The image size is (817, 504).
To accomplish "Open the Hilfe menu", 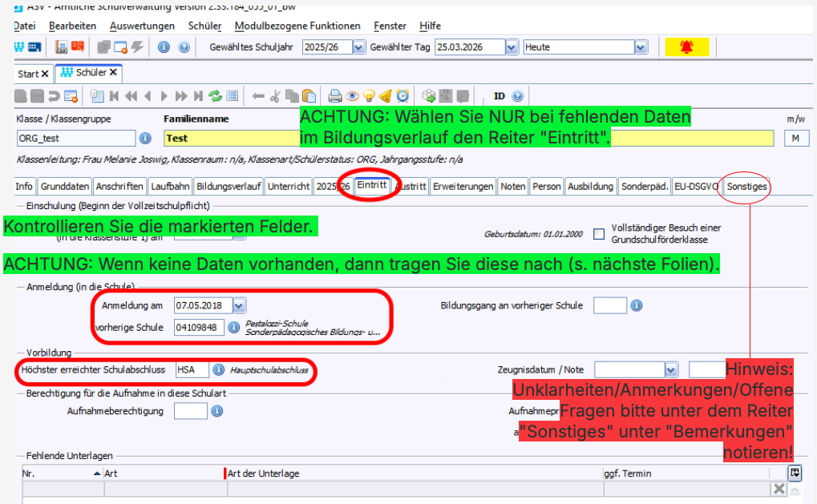I will [x=430, y=26].
